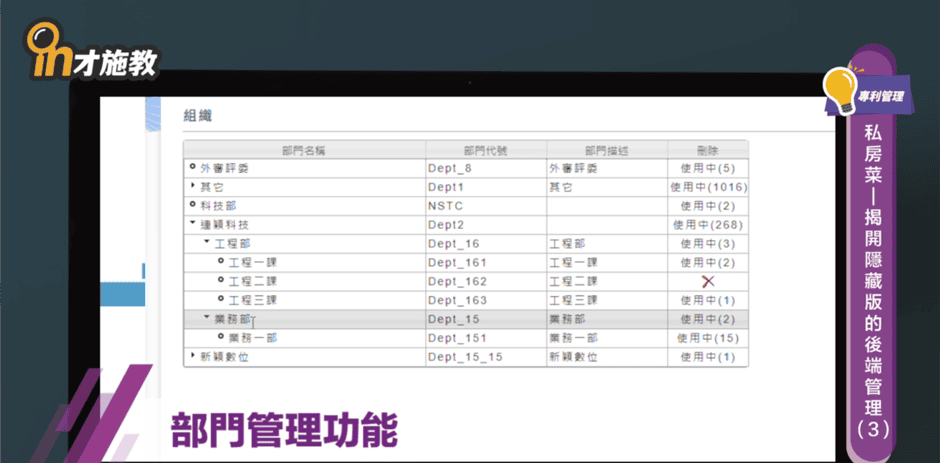The width and height of the screenshot is (940, 463).
Task: Collapse the 連穎科技 tree node
Action: click(x=193, y=224)
